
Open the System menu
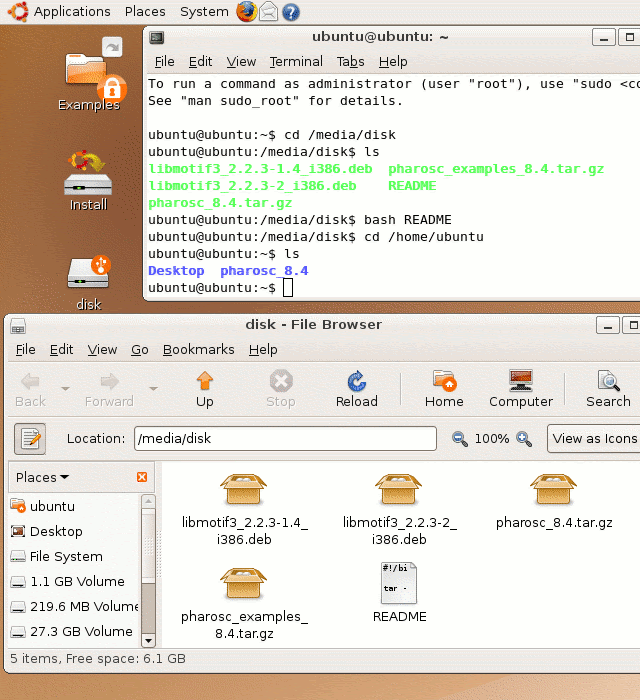204,12
